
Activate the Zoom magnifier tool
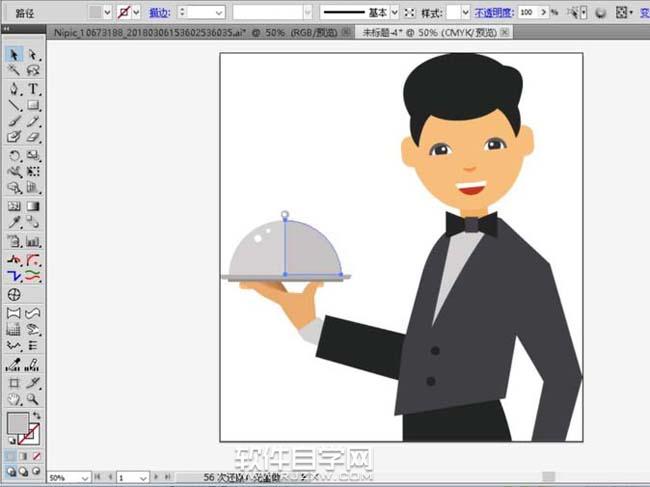[33, 399]
